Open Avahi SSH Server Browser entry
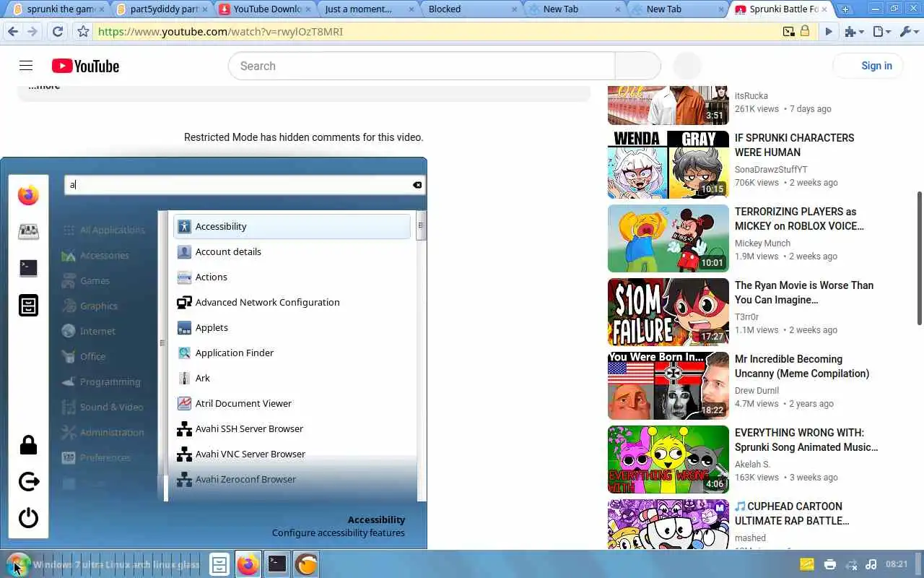This screenshot has height=578, width=924. [x=292, y=428]
